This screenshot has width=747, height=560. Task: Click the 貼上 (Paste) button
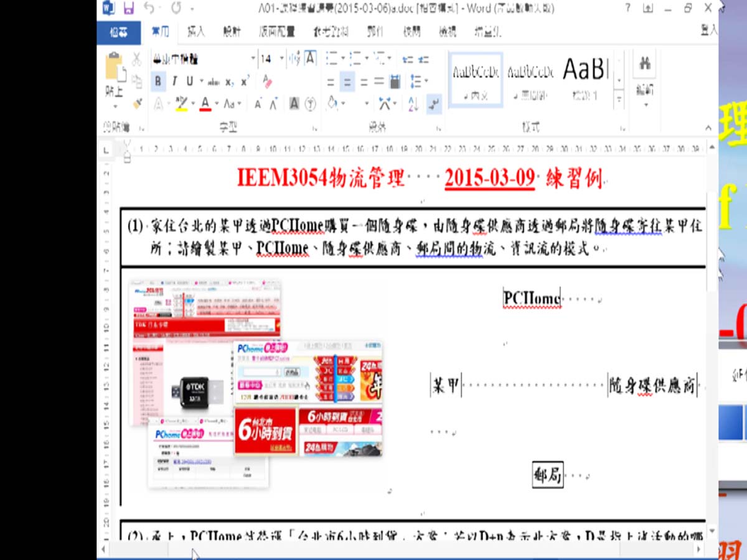pyautogui.click(x=115, y=76)
